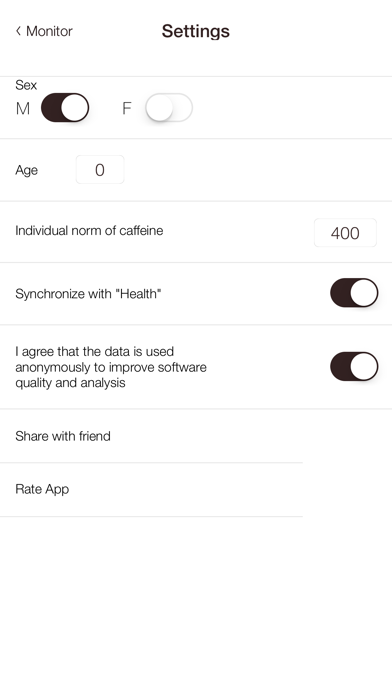Enable the F female sex switch

pos(169,107)
